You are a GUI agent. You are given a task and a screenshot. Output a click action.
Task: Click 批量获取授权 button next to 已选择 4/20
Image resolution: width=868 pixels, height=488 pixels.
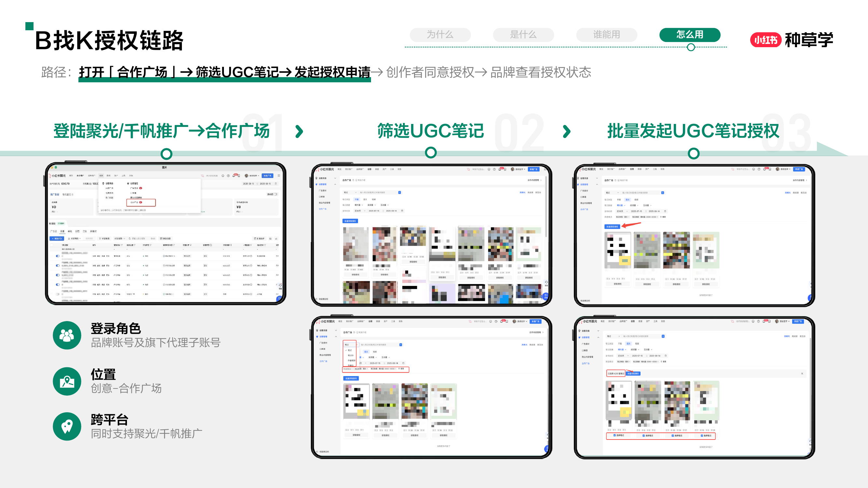pyautogui.click(x=633, y=373)
